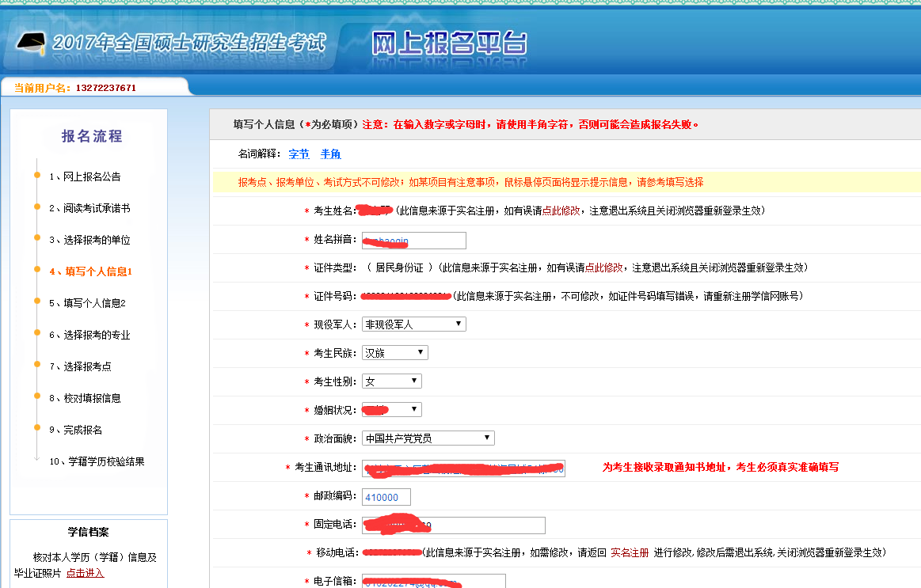Select step 5 填写个人信息2

(x=87, y=303)
